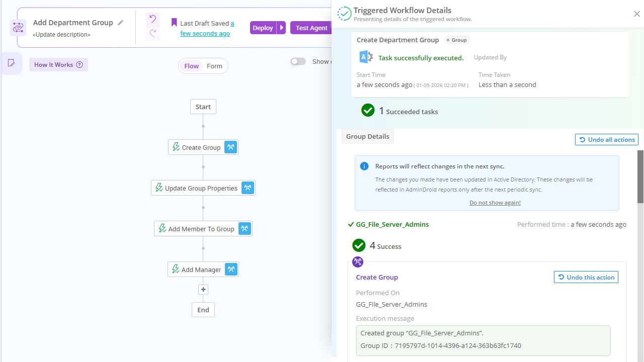644x362 pixels.
Task: Click Undo this action for Create Group
Action: pyautogui.click(x=586, y=277)
